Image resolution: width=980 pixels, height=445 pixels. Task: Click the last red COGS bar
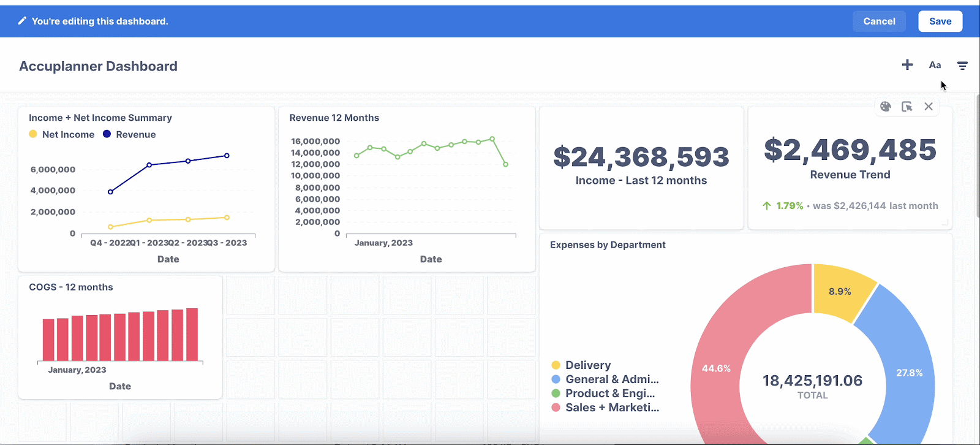pos(192,335)
